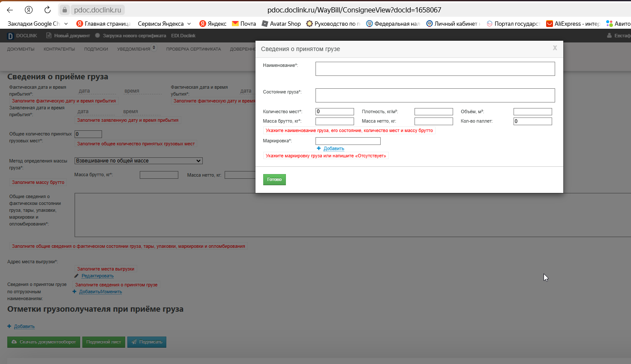Click the pencil icon beside Редактировать
Viewport: 631px width, 364px height.
coord(77,276)
